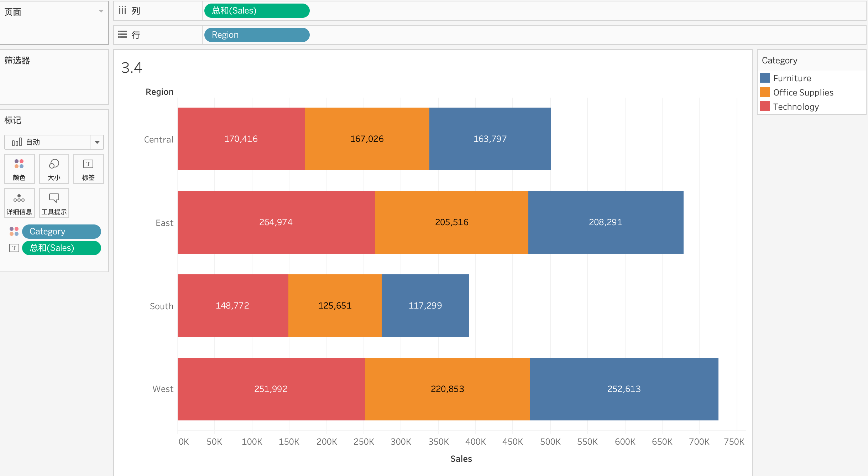Click the East Technology bar 264,974
This screenshot has height=476, width=868.
click(x=276, y=222)
